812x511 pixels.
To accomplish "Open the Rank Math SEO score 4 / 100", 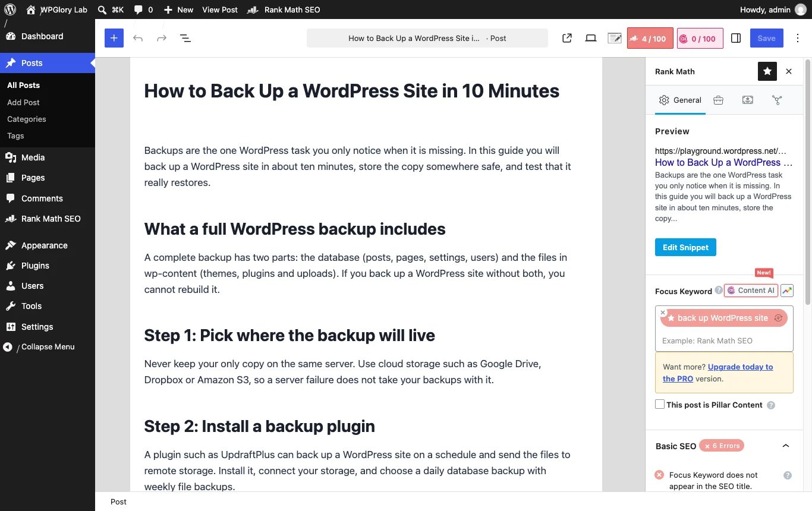I will click(x=650, y=39).
